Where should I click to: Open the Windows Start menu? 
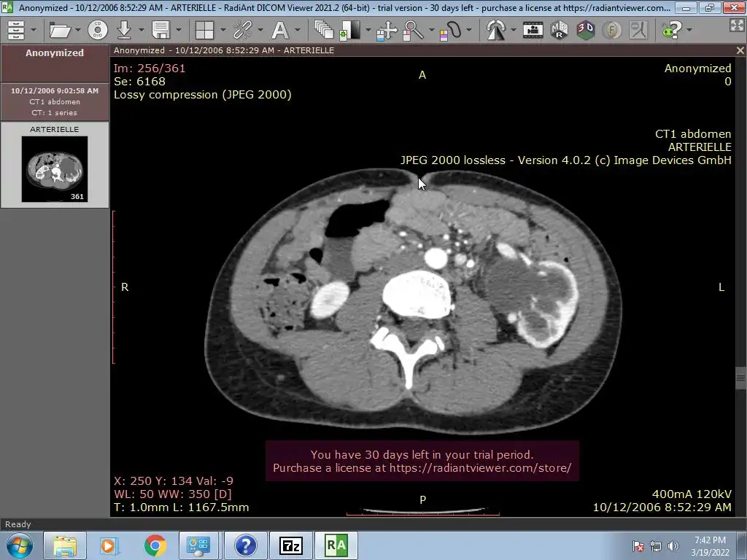19,545
